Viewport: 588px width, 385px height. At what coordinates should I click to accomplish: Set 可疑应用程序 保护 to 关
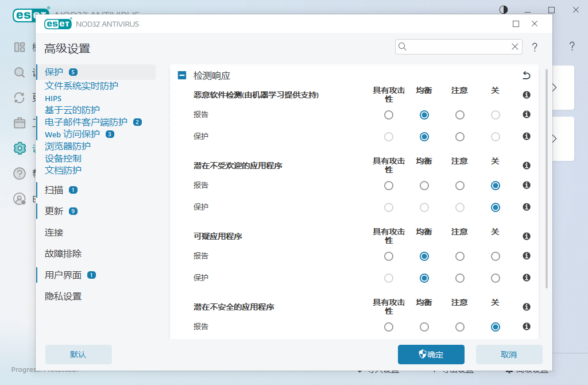(x=496, y=278)
